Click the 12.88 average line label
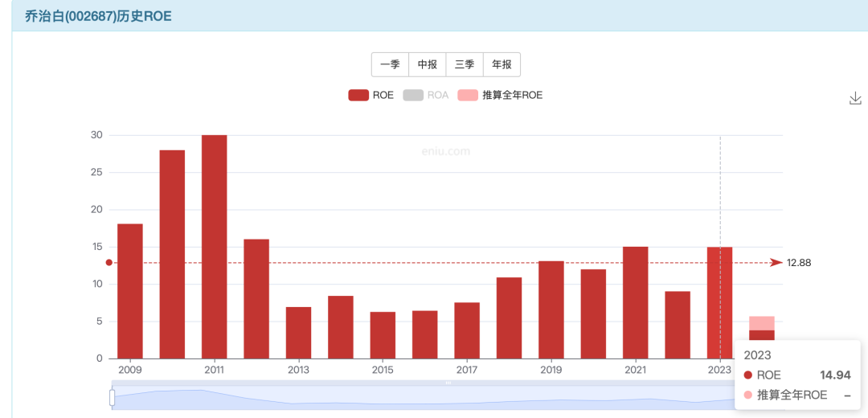868x418 pixels. coord(799,263)
